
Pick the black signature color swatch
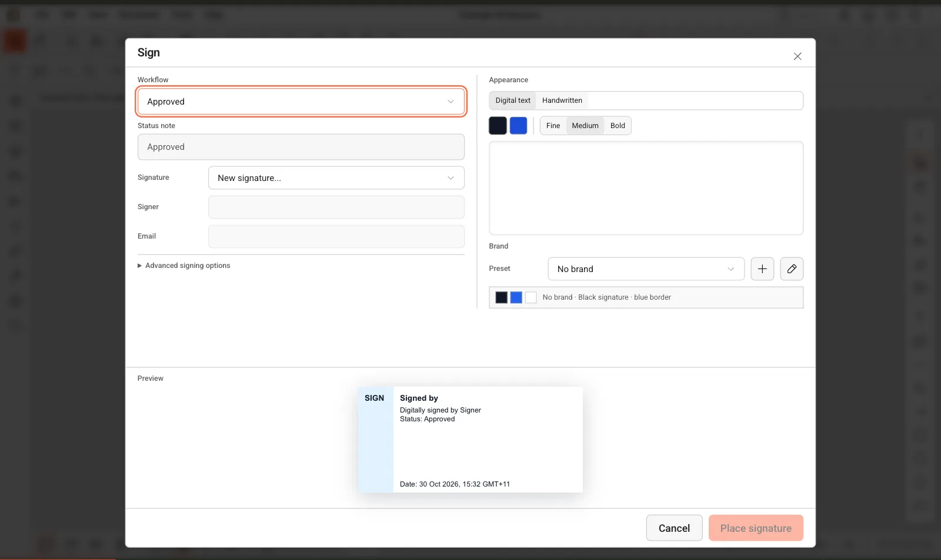[x=498, y=126]
